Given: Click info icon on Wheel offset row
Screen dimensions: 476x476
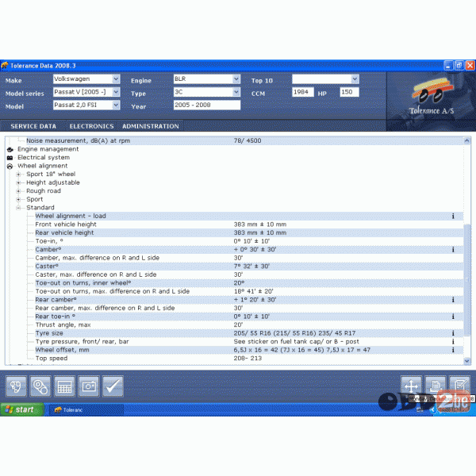Looking at the screenshot, I should point(453,350).
